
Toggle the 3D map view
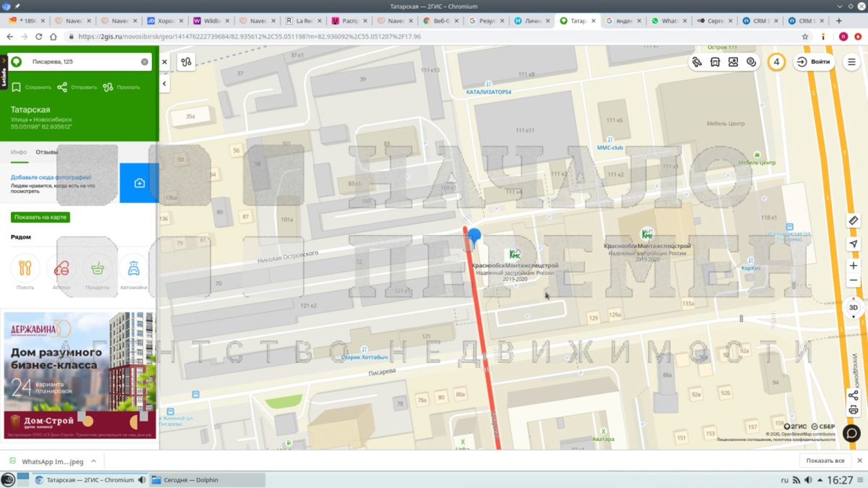(x=853, y=308)
